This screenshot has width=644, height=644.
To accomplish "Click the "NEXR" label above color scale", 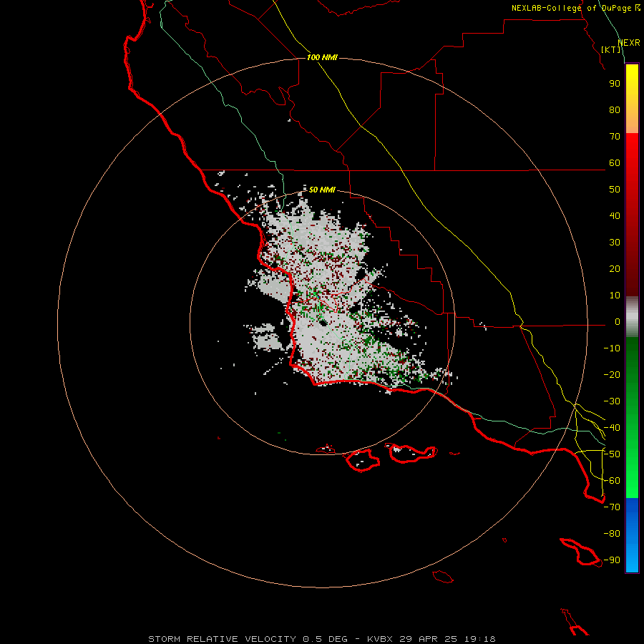I will 629,43.
